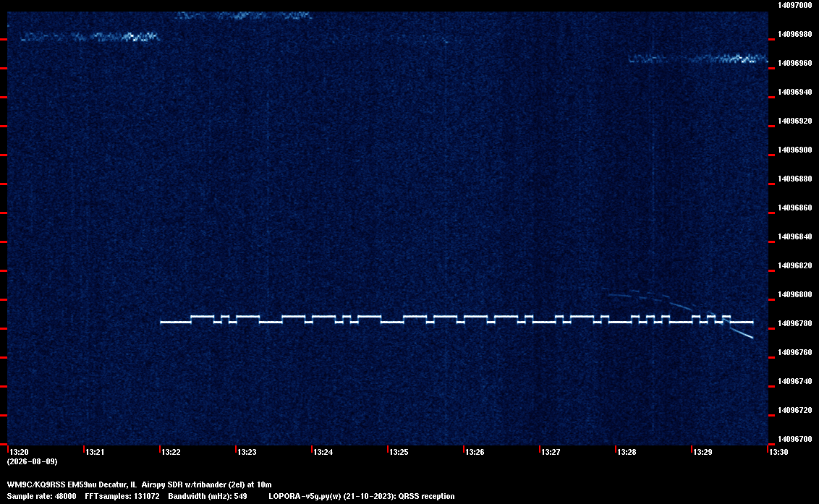Click the Bandwidth (mHz): 549 text
Image resolution: width=819 pixels, height=504 pixels.
(x=208, y=496)
